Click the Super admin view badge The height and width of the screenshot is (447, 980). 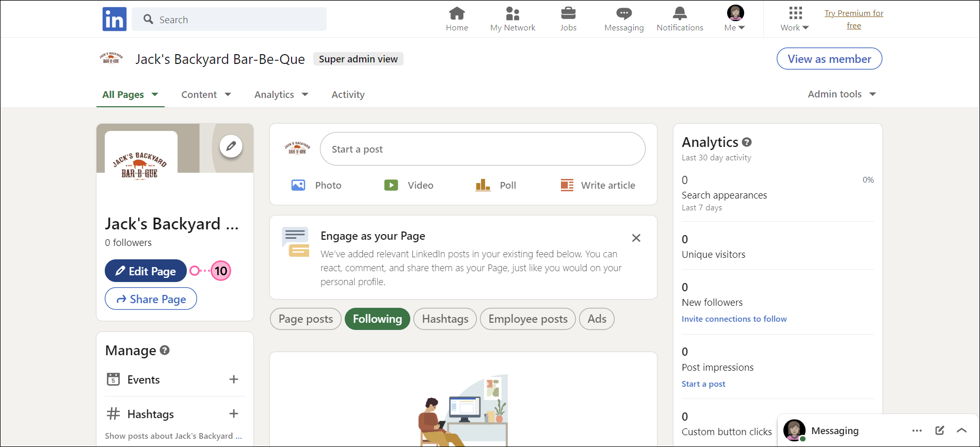tap(358, 59)
